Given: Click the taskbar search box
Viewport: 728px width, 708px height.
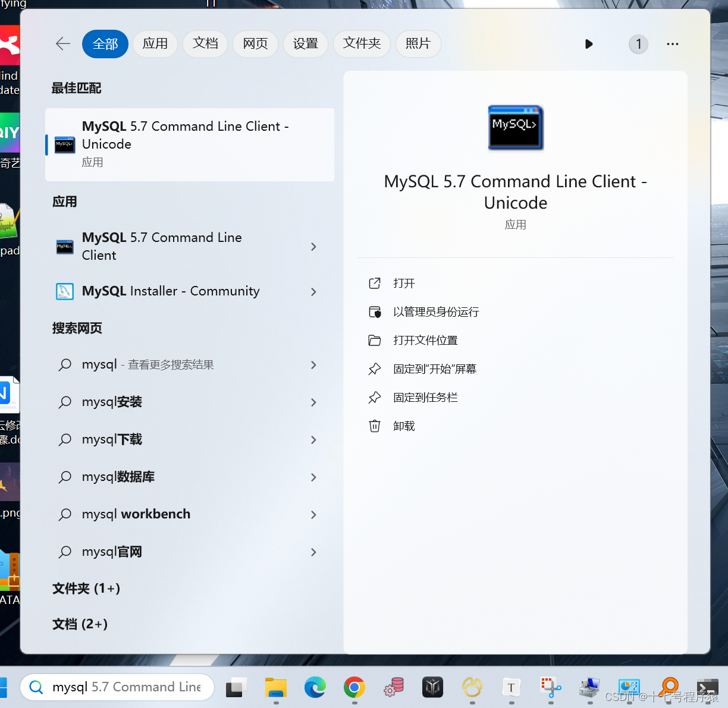Looking at the screenshot, I should 117,687.
